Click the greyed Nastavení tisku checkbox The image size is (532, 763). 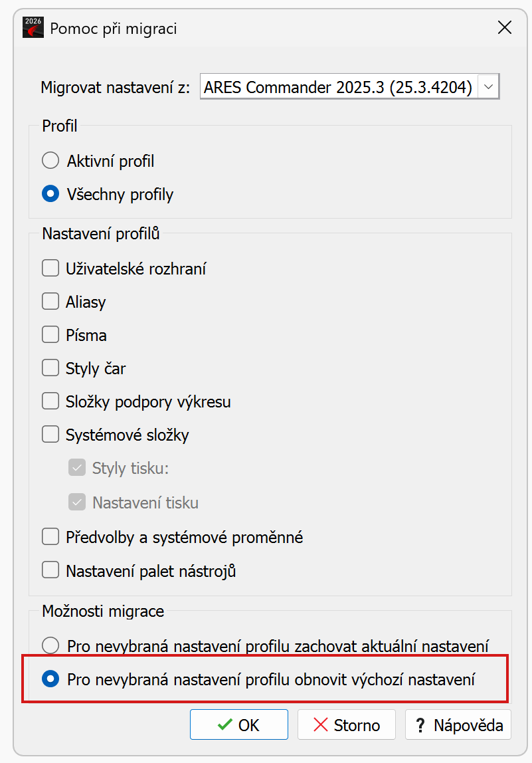point(77,502)
